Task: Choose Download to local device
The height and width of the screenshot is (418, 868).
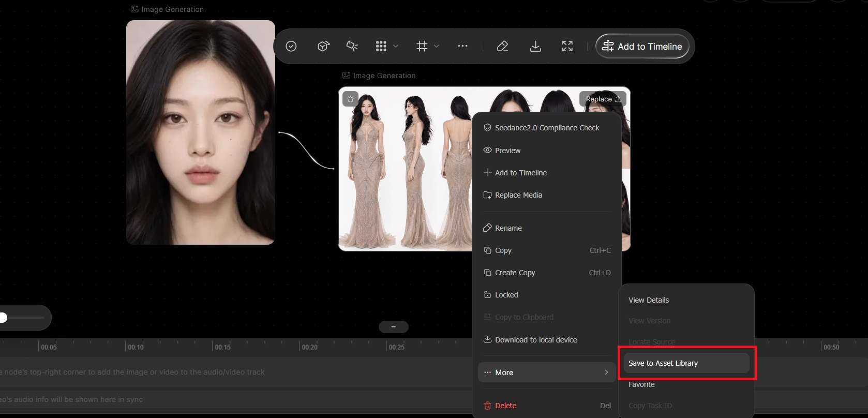Action: coord(547,340)
